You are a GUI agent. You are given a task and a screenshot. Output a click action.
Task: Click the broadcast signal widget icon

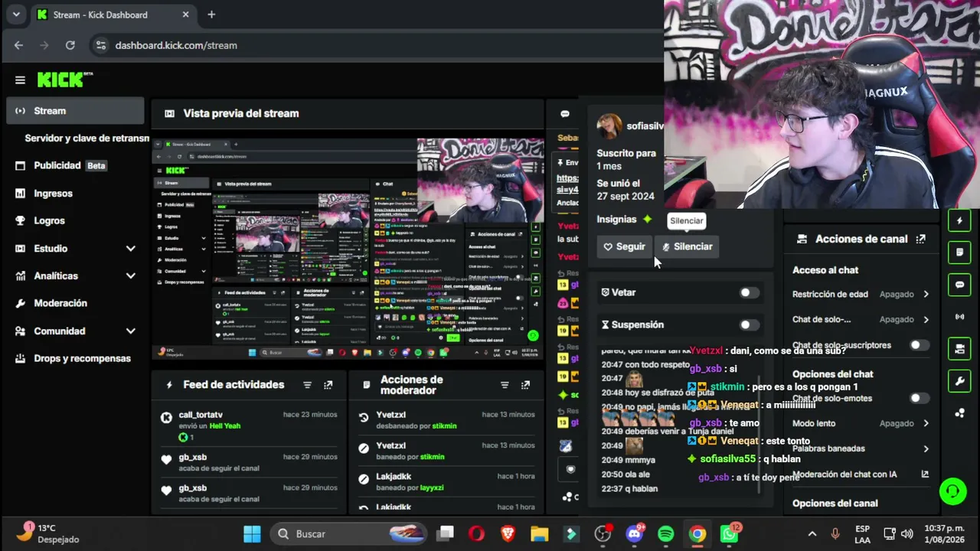(x=959, y=316)
